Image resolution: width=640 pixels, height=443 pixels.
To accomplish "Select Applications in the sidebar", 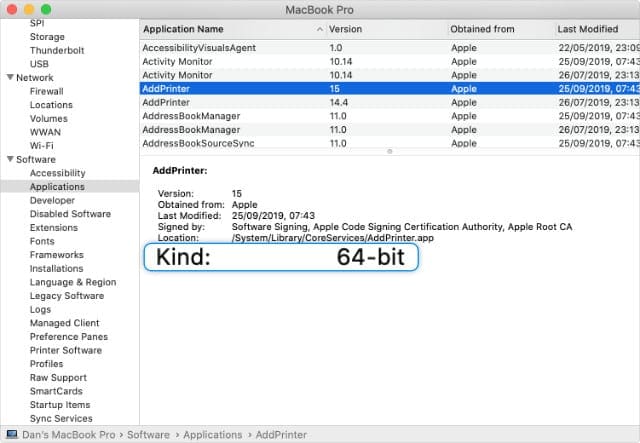I will point(57,187).
